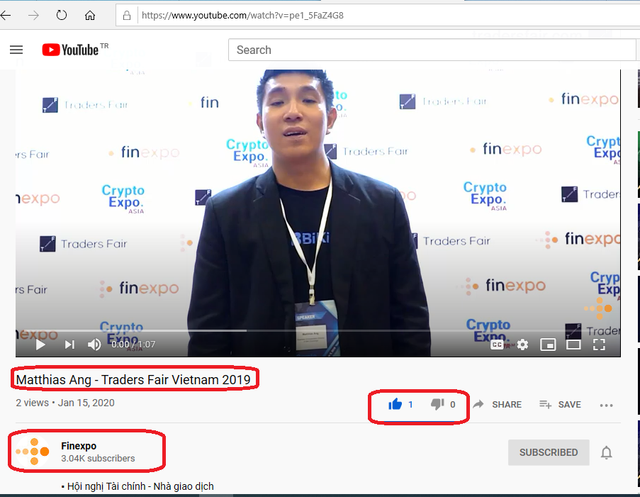Image resolution: width=640 pixels, height=497 pixels.
Task: Enable miniplayer mode
Action: [x=548, y=345]
